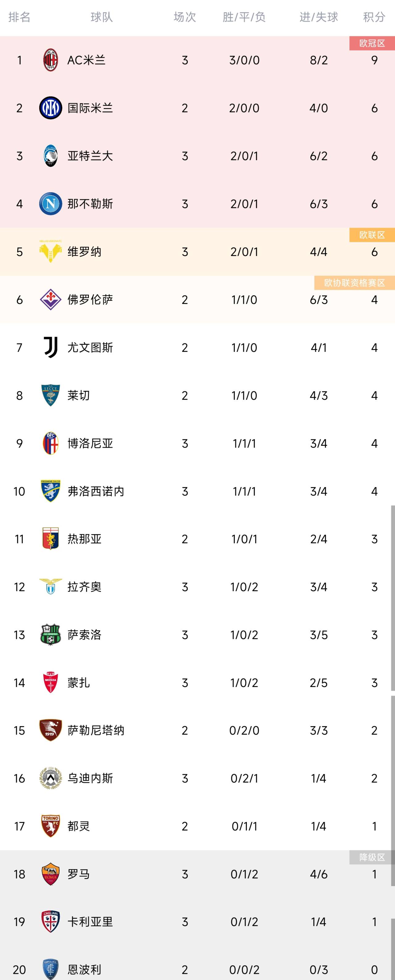Image resolution: width=395 pixels, height=980 pixels.
Task: Open the 拉齐奥 team name
Action: point(84,587)
